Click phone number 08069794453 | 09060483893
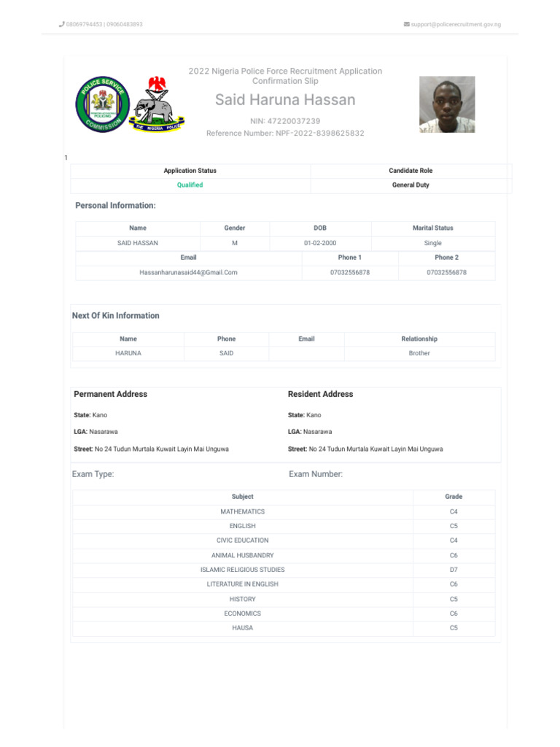 [104, 24]
